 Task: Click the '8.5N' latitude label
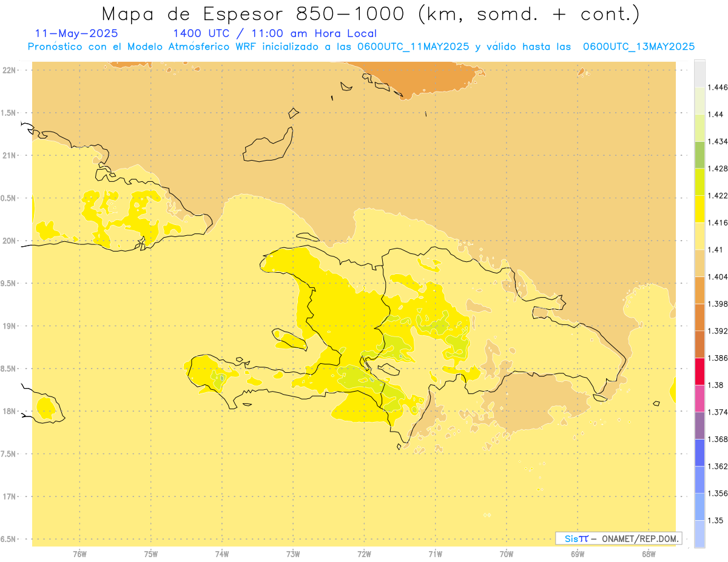coord(9,369)
